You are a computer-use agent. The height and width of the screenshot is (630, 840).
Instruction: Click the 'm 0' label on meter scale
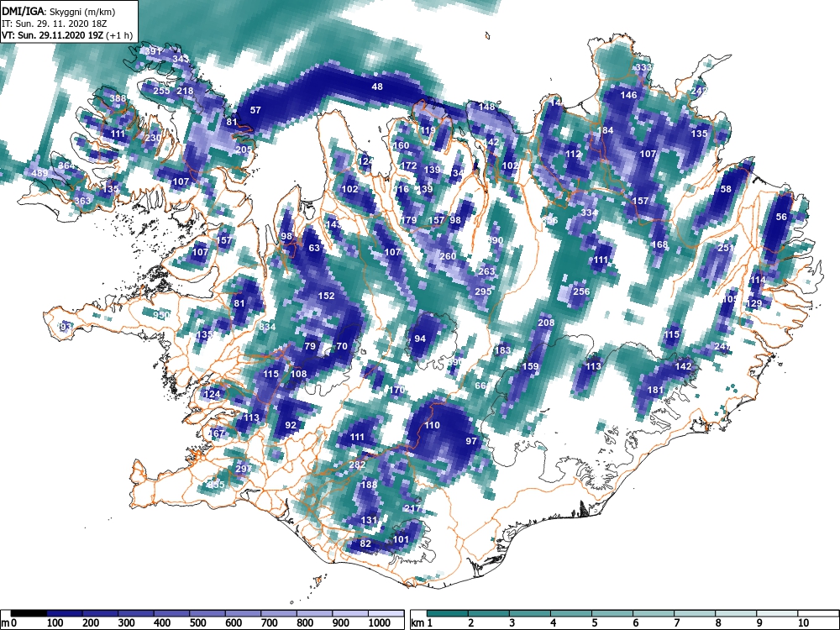click(x=8, y=623)
